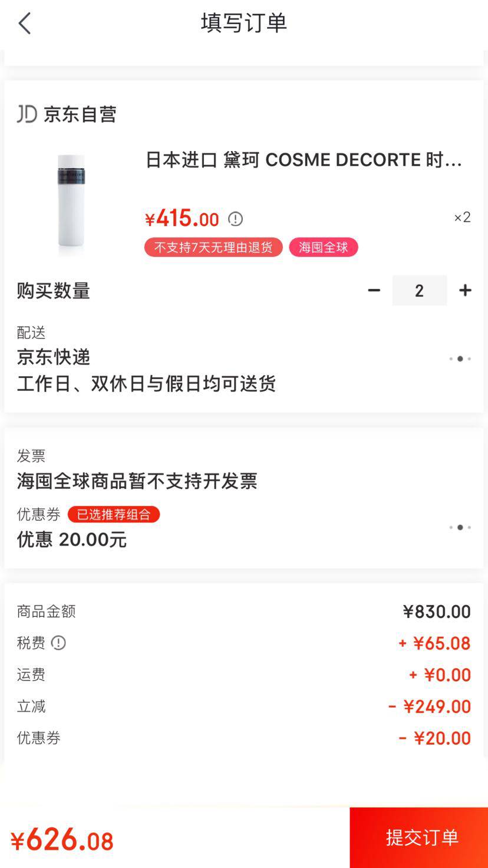Decrease purchase quantity with minus button
Screen dimensions: 488x868
coord(374,290)
